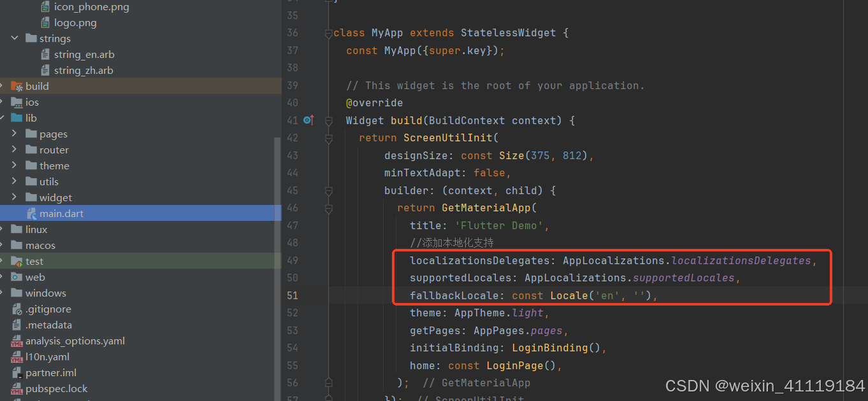Click the image icon next to logo.png
The width and height of the screenshot is (868, 401).
[45, 22]
